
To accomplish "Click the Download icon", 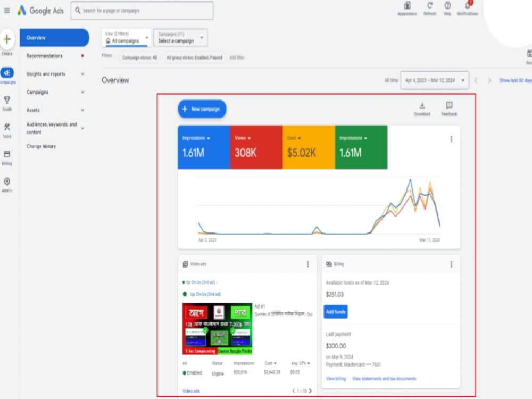I will coord(422,105).
